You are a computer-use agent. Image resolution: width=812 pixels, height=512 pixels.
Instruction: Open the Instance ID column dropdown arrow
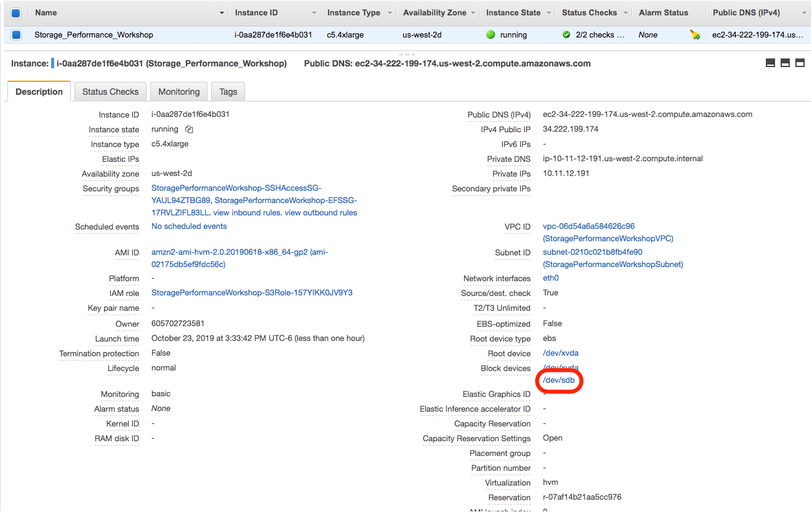(315, 13)
